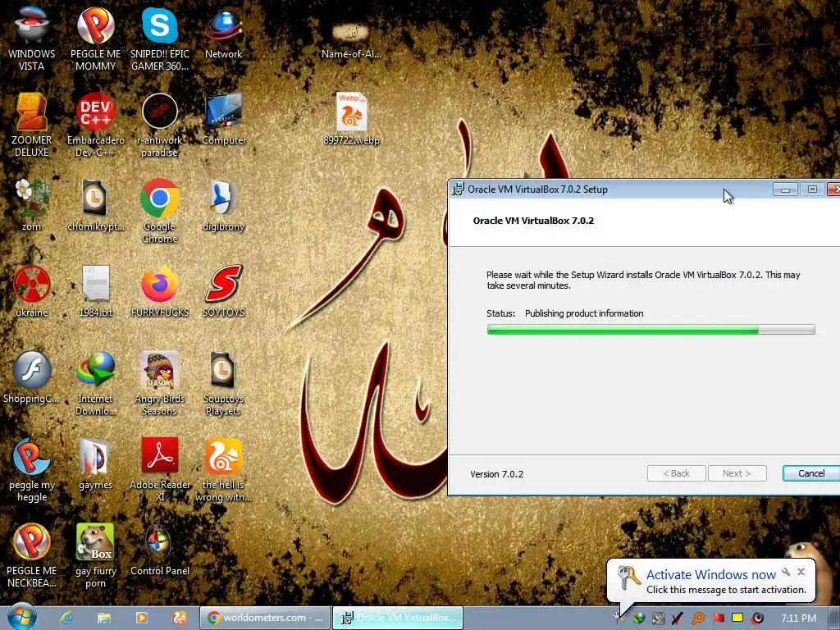Click the VirtualBox Setup title bar icon
Viewport: 840px width, 630px height.
click(458, 189)
